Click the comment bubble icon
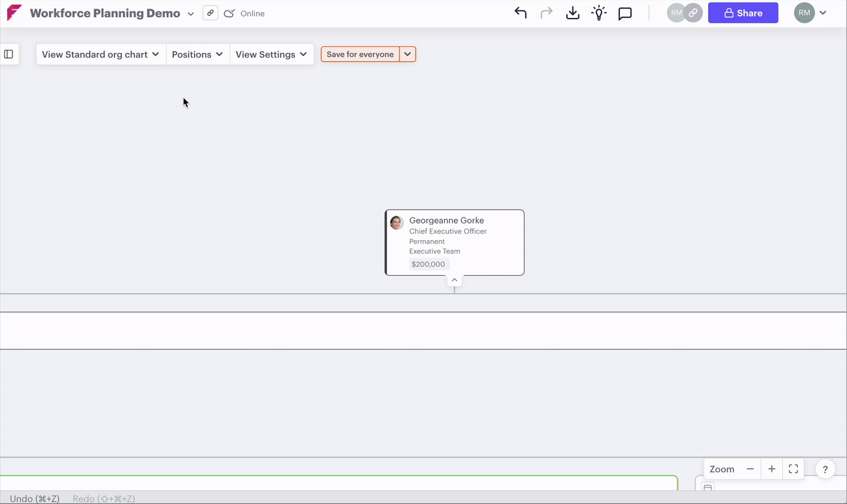Viewport: 847px width, 504px height. [625, 13]
